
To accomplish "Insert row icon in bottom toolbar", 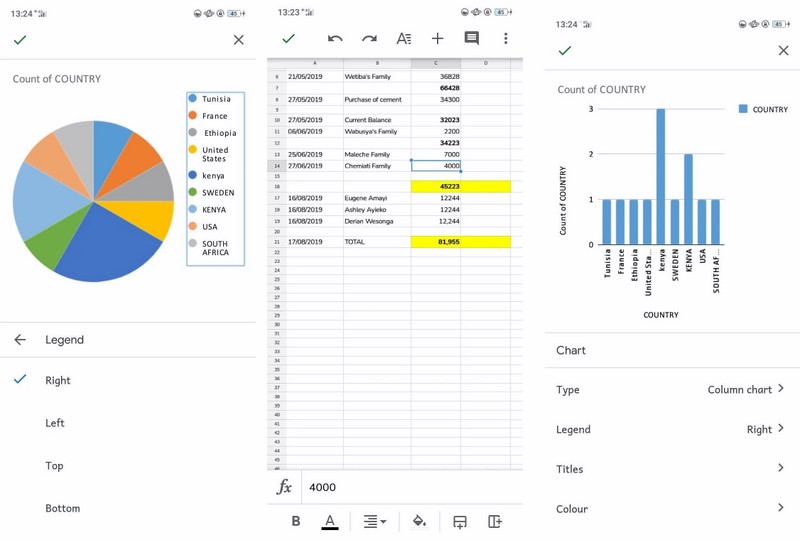I will coord(460,522).
